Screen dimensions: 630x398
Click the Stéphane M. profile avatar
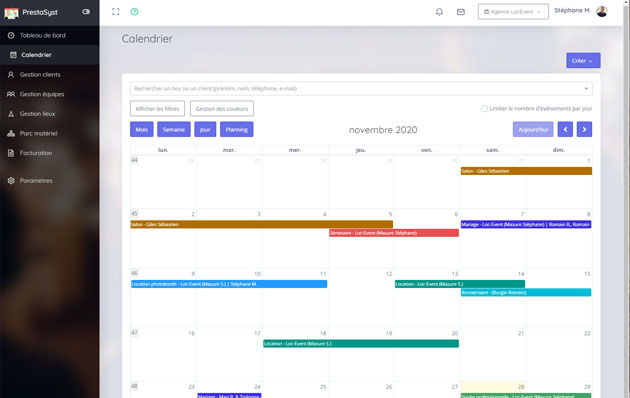tap(602, 11)
